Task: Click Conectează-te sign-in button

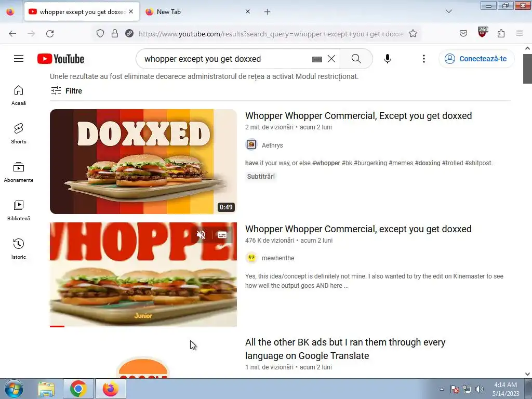Action: click(476, 59)
